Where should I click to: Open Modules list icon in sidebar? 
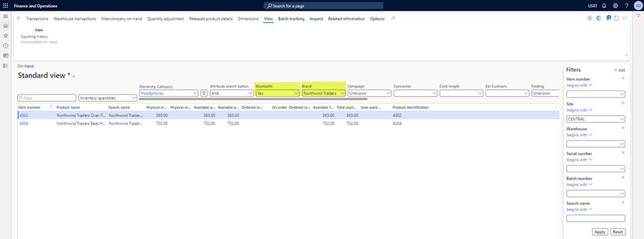(5, 66)
